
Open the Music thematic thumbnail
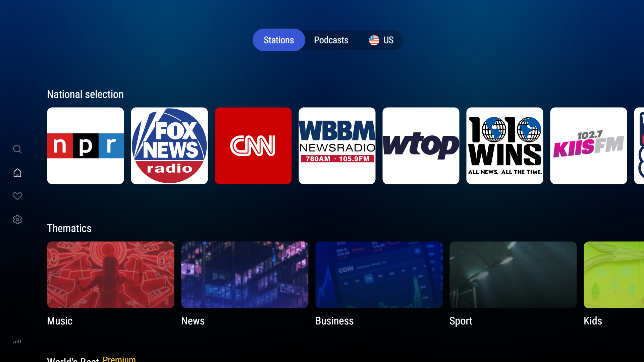tap(111, 275)
